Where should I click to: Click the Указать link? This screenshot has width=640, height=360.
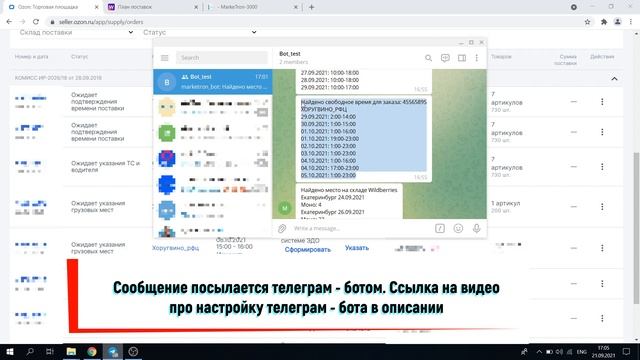[357, 248]
